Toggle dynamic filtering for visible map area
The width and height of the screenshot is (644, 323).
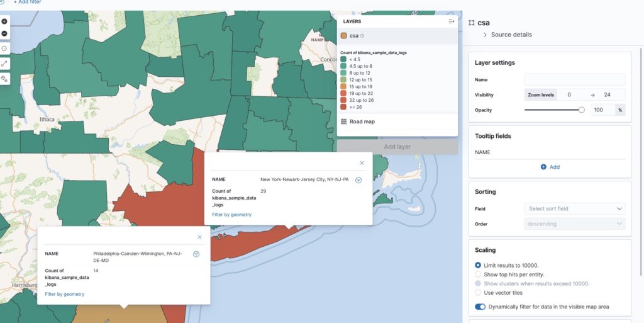pyautogui.click(x=480, y=307)
